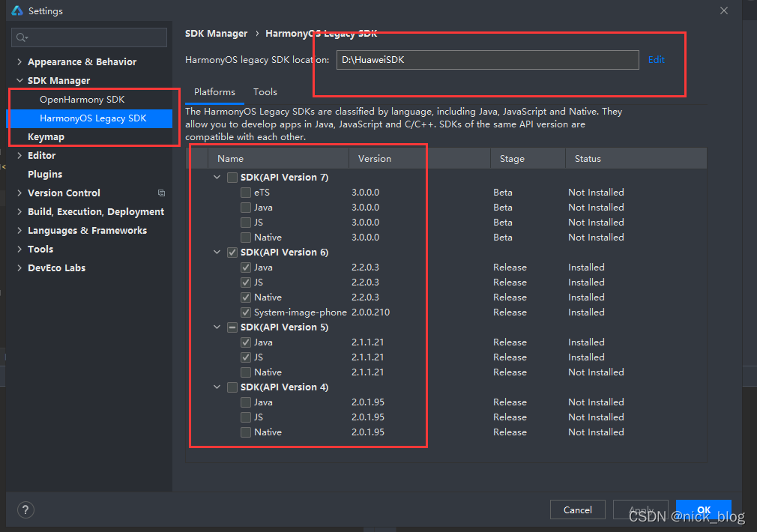This screenshot has width=757, height=532.
Task: Expand Version Control section arrow
Action: click(x=19, y=193)
